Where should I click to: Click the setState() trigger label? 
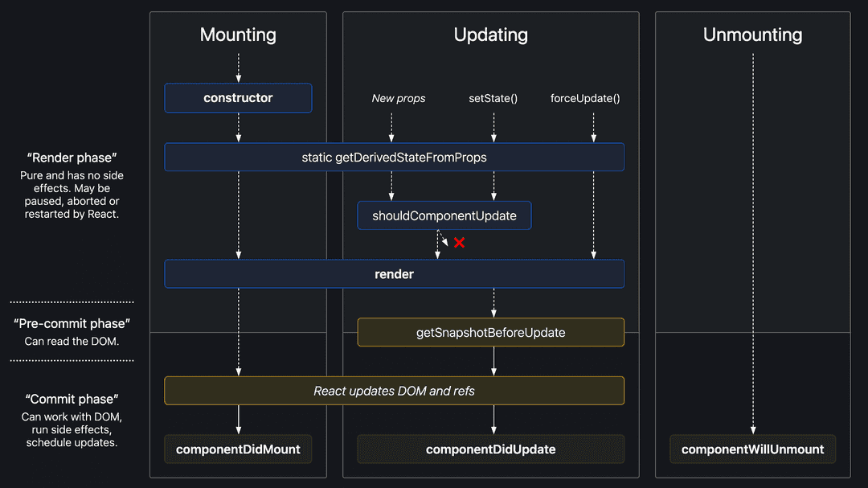[493, 98]
